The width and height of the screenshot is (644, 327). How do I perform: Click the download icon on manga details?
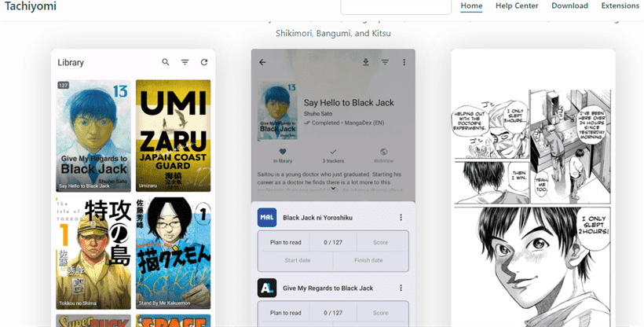click(x=365, y=62)
